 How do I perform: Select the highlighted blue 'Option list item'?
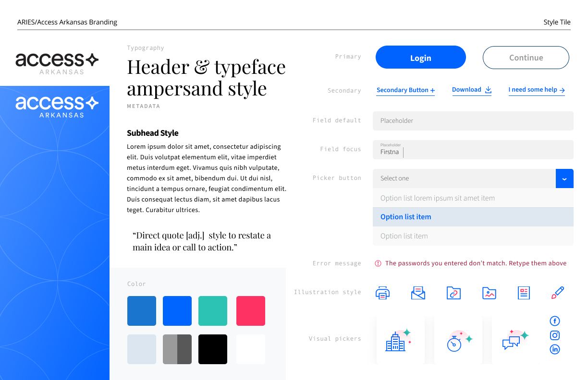click(473, 217)
